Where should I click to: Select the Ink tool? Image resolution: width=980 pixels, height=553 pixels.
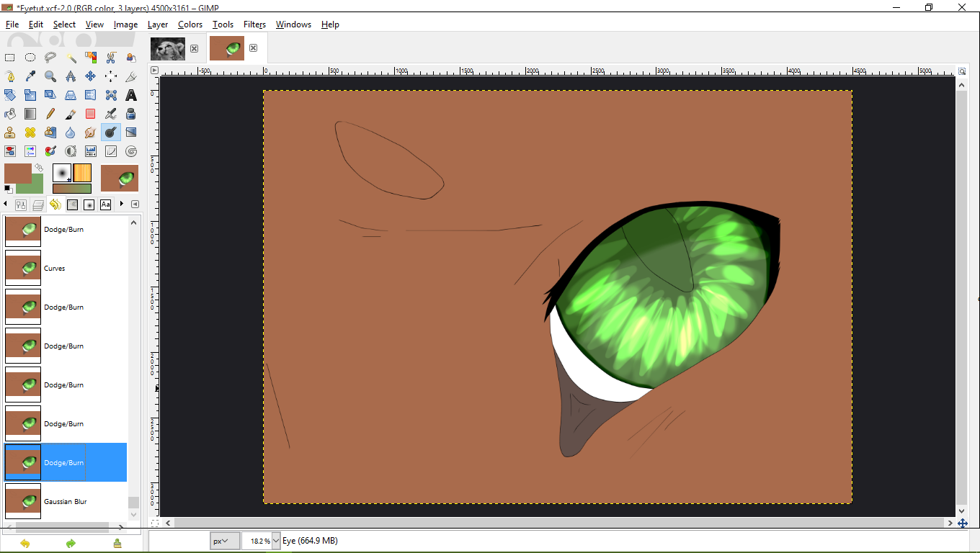tap(131, 114)
